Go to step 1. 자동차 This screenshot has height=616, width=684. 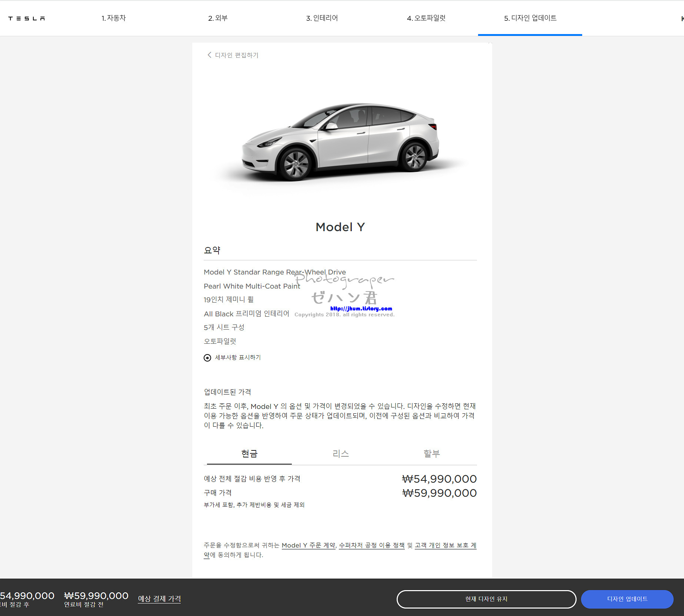tap(114, 18)
